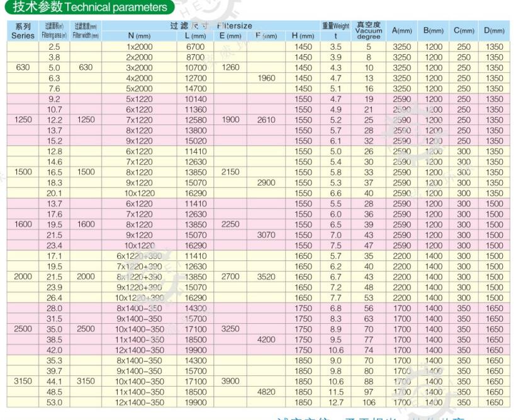Click the D(mm) column header
The image size is (516, 420).
[x=496, y=31]
